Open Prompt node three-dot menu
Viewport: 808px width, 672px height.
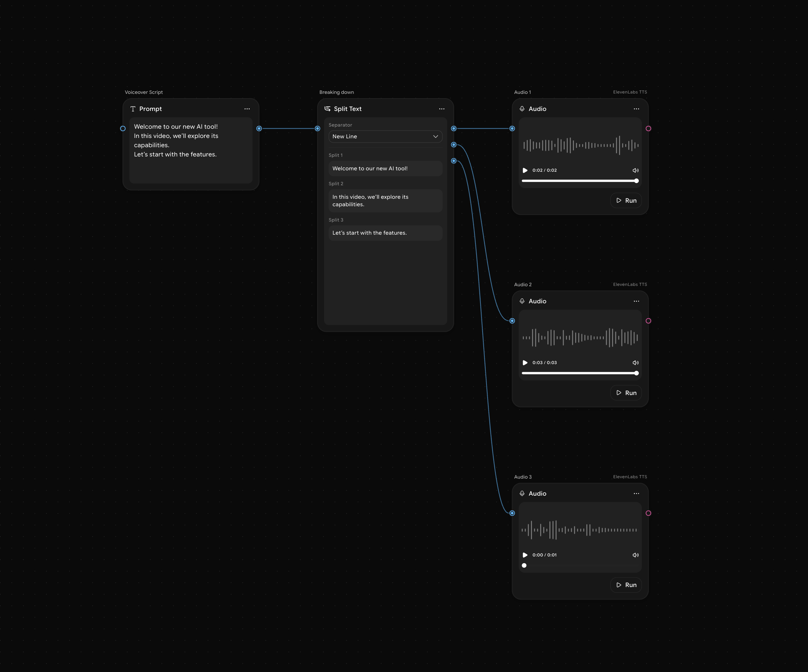point(247,109)
